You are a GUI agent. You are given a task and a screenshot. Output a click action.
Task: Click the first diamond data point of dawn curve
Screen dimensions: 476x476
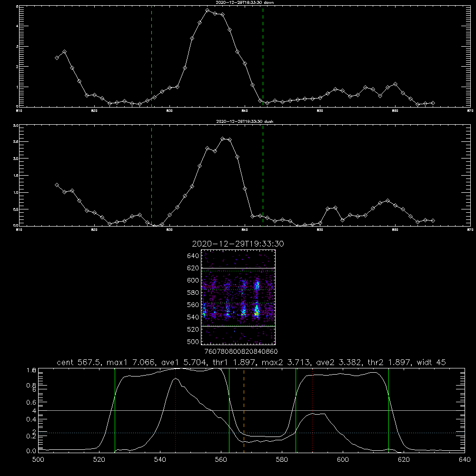(57, 58)
